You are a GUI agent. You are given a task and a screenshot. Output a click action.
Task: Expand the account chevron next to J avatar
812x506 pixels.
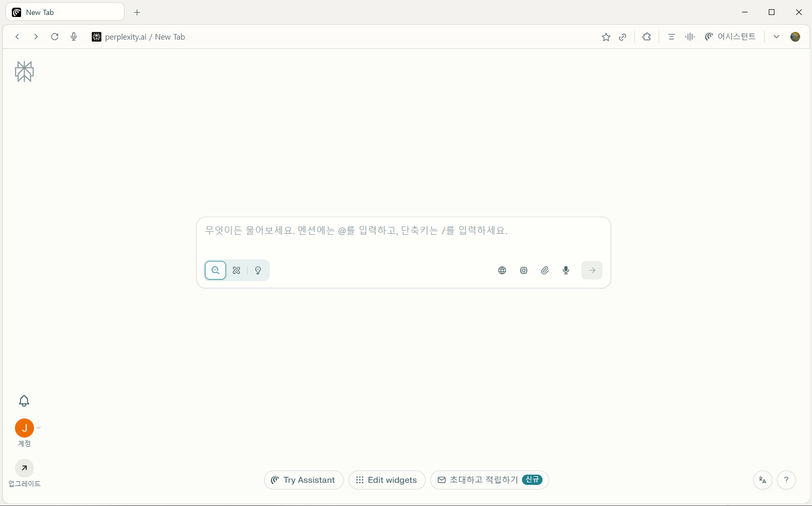tap(39, 428)
